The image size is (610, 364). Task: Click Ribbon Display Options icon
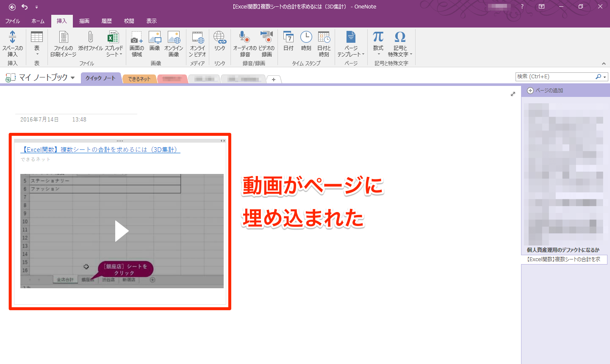pyautogui.click(x=541, y=6)
